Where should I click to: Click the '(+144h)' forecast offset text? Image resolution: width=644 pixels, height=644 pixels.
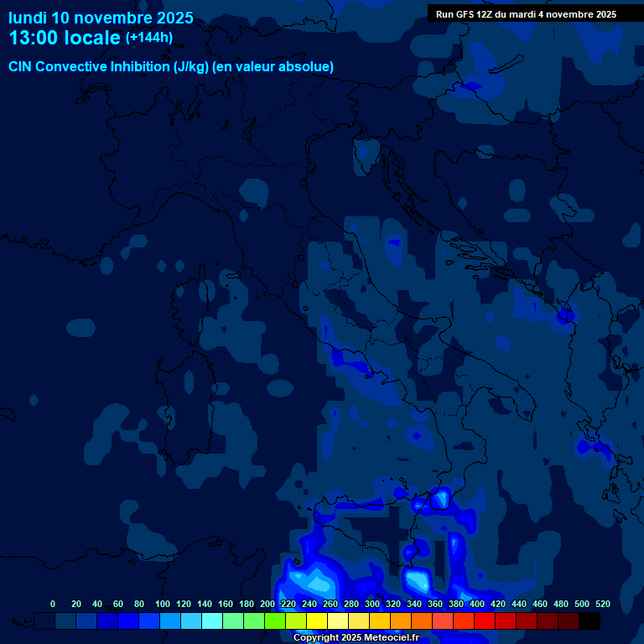click(149, 38)
